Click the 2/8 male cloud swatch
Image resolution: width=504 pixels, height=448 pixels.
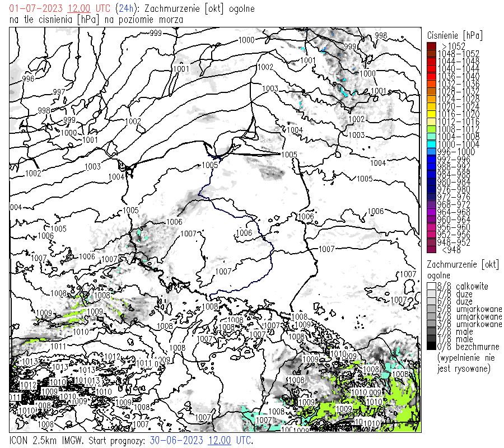(x=431, y=332)
